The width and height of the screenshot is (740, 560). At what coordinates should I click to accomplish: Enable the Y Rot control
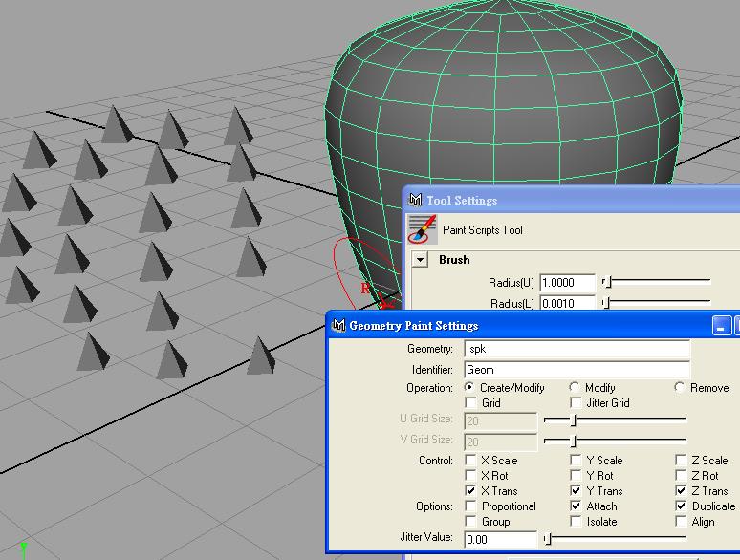click(576, 475)
